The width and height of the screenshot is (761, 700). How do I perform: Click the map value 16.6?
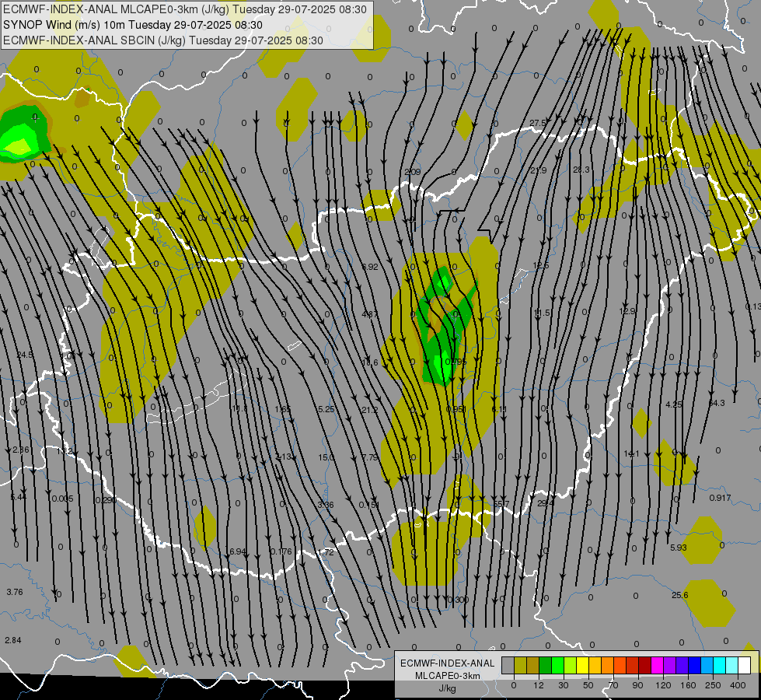point(370,362)
